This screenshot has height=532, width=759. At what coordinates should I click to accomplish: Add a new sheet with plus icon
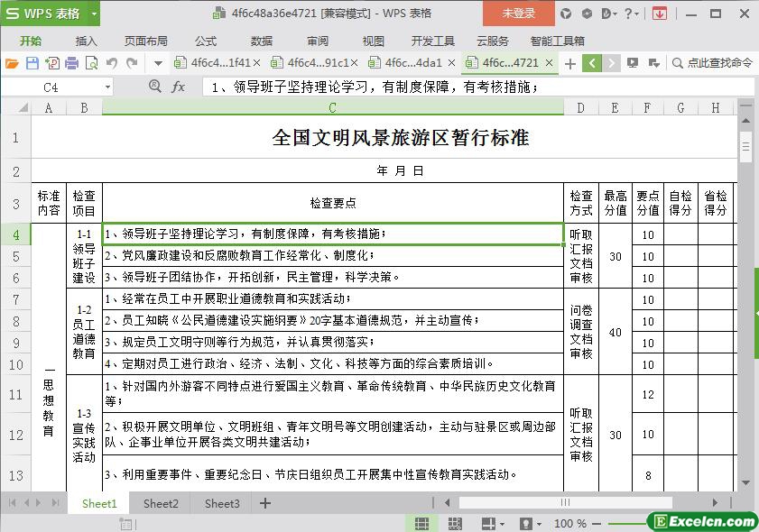click(x=265, y=503)
